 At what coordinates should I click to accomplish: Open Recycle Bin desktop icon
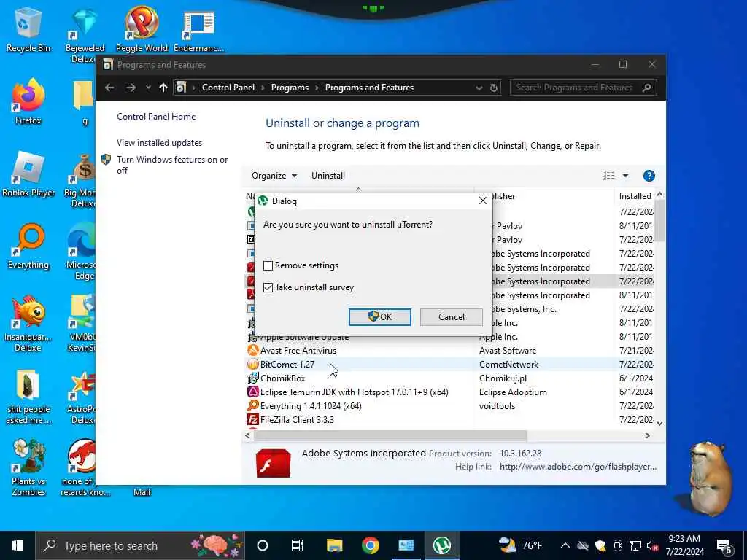point(28,29)
